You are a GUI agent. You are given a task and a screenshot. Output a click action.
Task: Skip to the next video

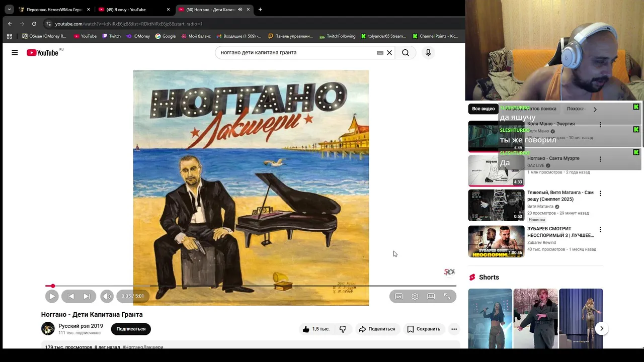coord(87,296)
